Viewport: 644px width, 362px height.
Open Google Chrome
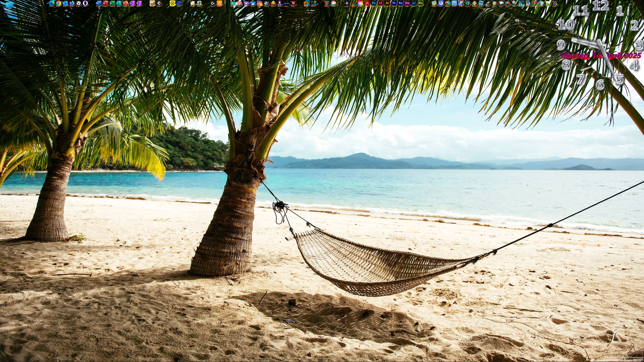click(59, 4)
